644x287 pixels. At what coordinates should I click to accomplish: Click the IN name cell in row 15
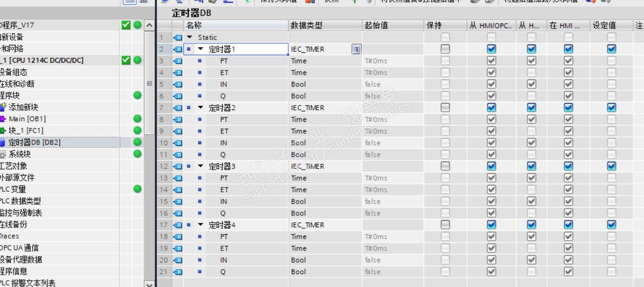(224, 201)
